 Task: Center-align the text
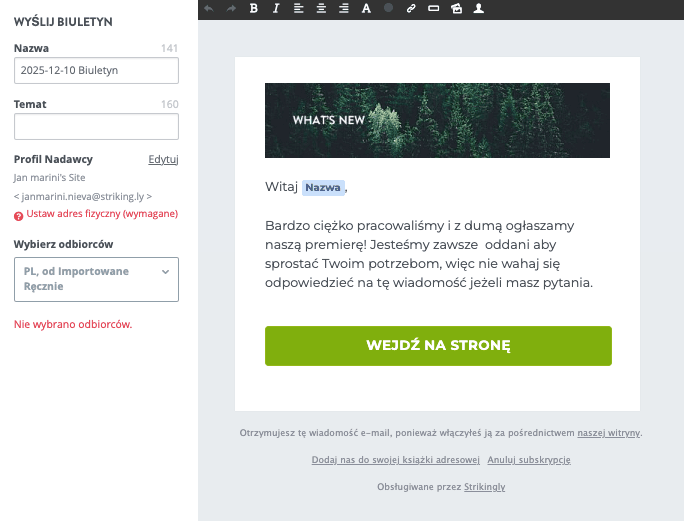coord(321,8)
